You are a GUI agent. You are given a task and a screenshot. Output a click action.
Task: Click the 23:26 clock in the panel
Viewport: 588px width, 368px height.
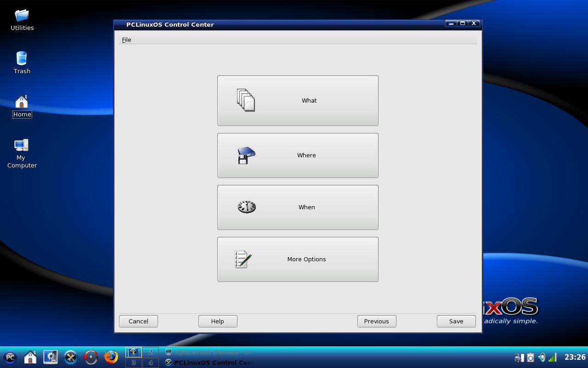click(575, 357)
